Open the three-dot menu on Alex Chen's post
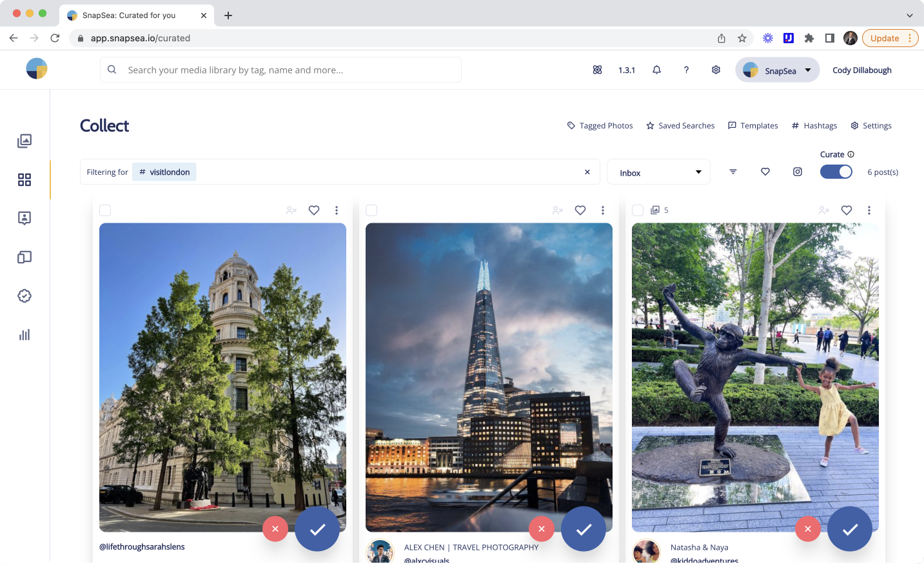924x564 pixels. pyautogui.click(x=602, y=210)
